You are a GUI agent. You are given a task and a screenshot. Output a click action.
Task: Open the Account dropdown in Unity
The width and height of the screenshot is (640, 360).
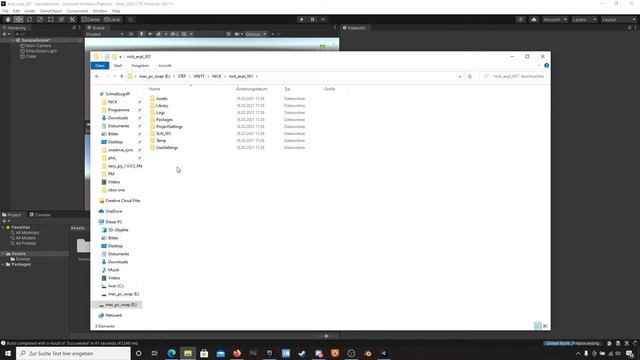[555, 20]
